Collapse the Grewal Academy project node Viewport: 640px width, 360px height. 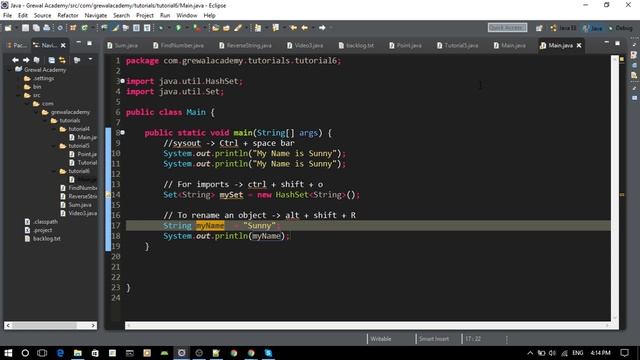point(10,70)
